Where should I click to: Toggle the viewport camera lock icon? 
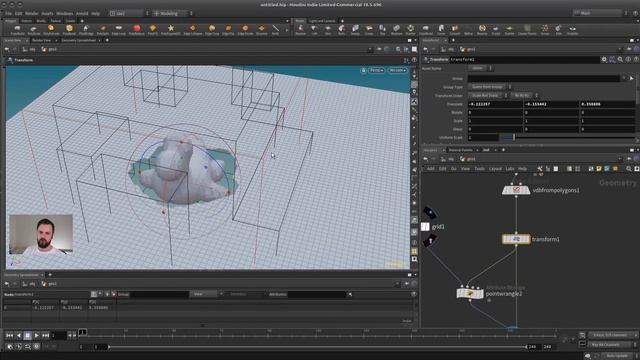click(x=363, y=70)
